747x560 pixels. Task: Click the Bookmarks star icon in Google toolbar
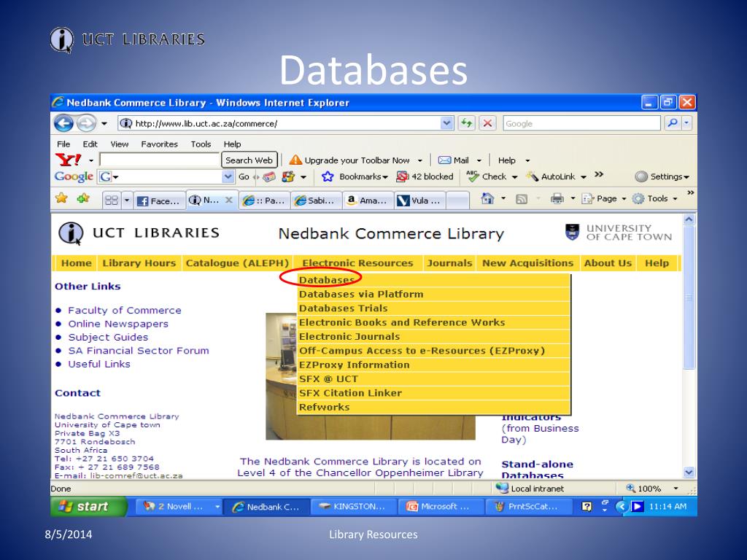pos(328,176)
